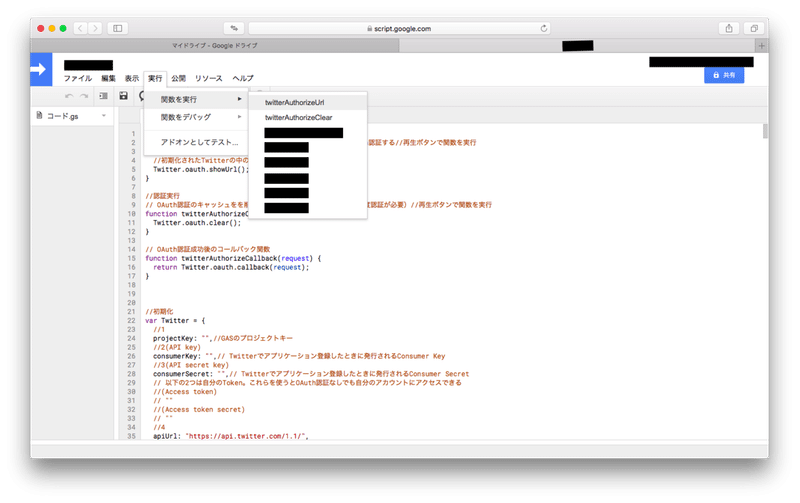Click the projectKey code line
The height and width of the screenshot is (503, 800).
(222, 338)
